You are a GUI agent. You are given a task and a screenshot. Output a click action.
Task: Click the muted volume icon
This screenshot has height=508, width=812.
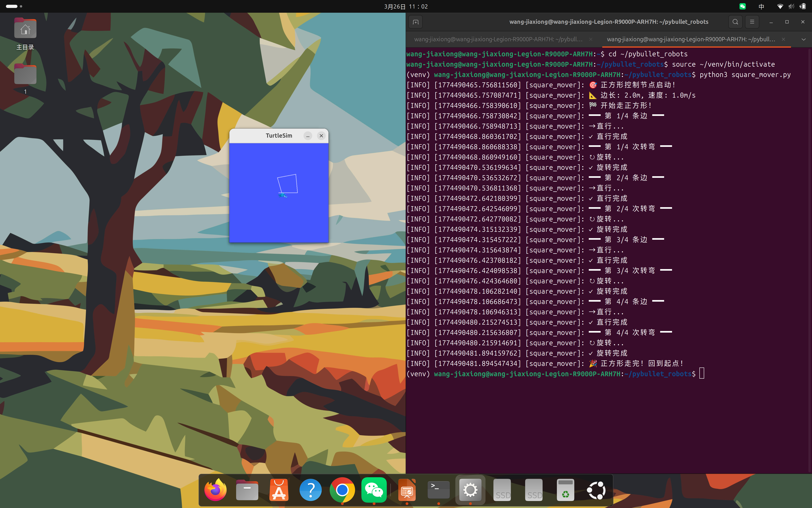click(x=791, y=6)
